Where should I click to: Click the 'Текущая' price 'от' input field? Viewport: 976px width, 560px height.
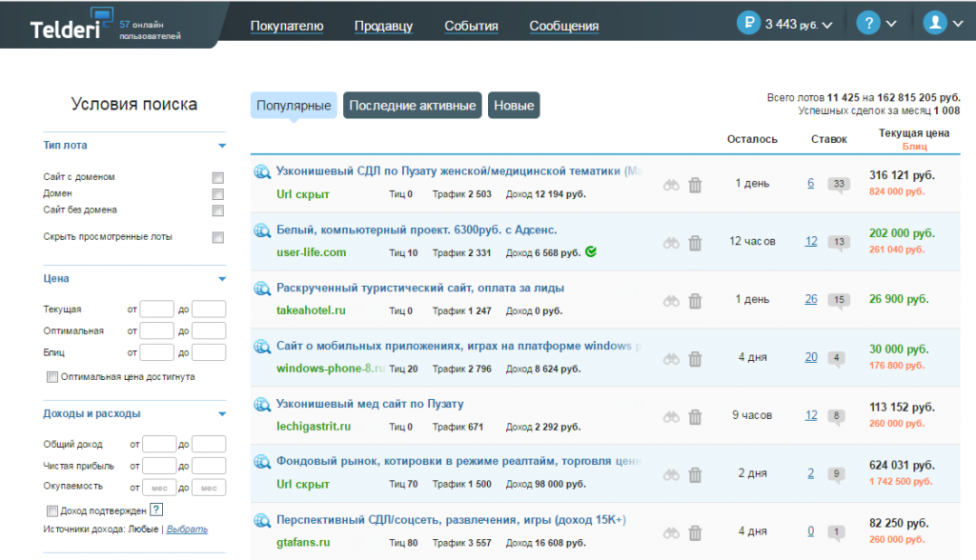[x=157, y=310]
